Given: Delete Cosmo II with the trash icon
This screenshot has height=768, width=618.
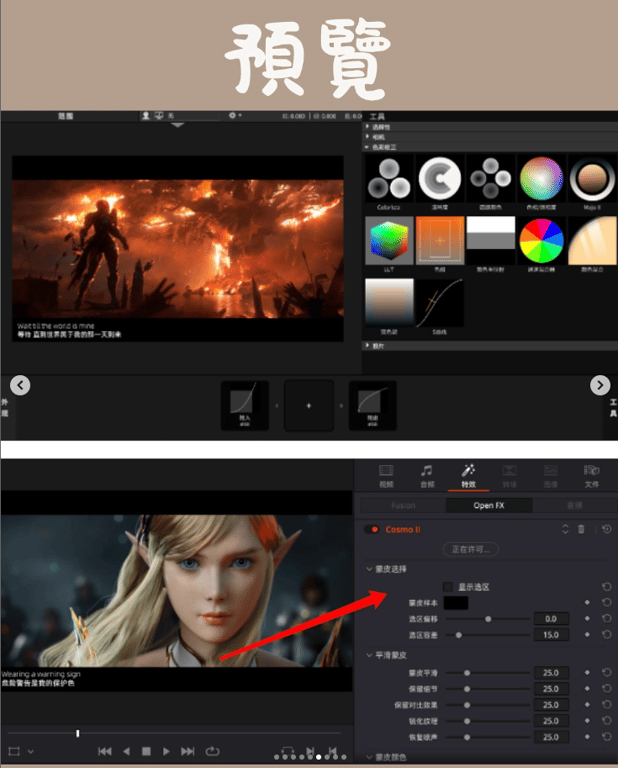Looking at the screenshot, I should (x=581, y=529).
